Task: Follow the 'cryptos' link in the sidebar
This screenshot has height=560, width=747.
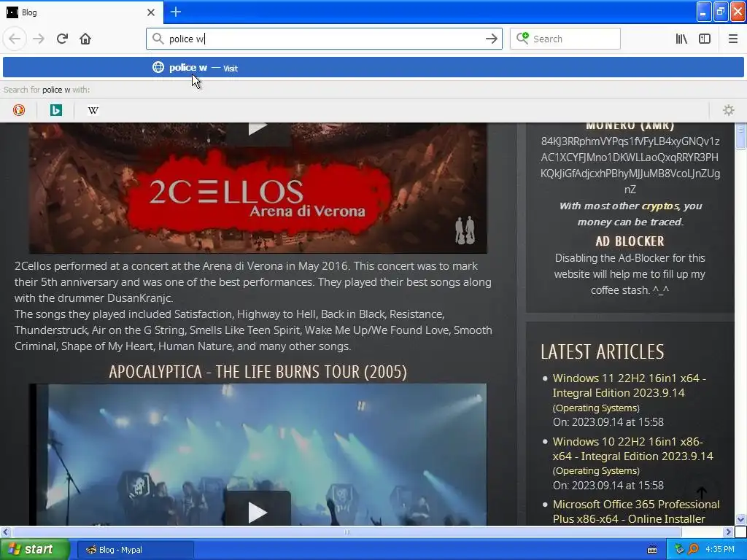Action: pyautogui.click(x=659, y=206)
